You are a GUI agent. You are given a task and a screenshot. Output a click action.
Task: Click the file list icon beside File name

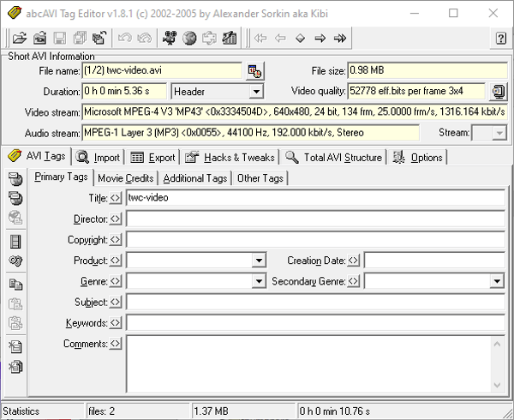(254, 70)
